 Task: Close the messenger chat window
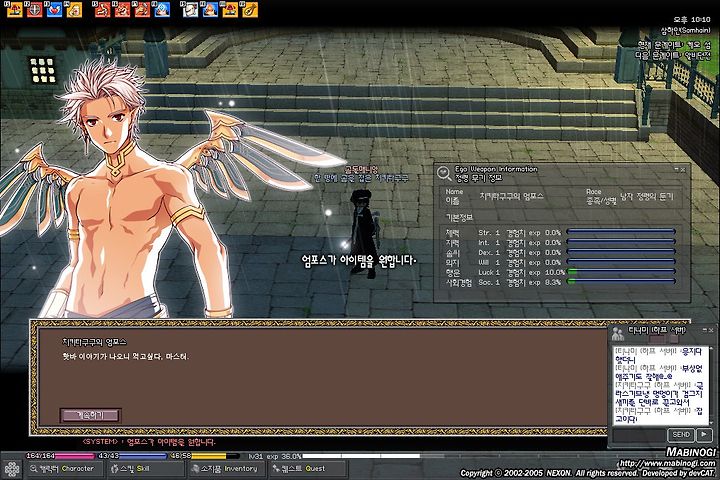tap(711, 330)
